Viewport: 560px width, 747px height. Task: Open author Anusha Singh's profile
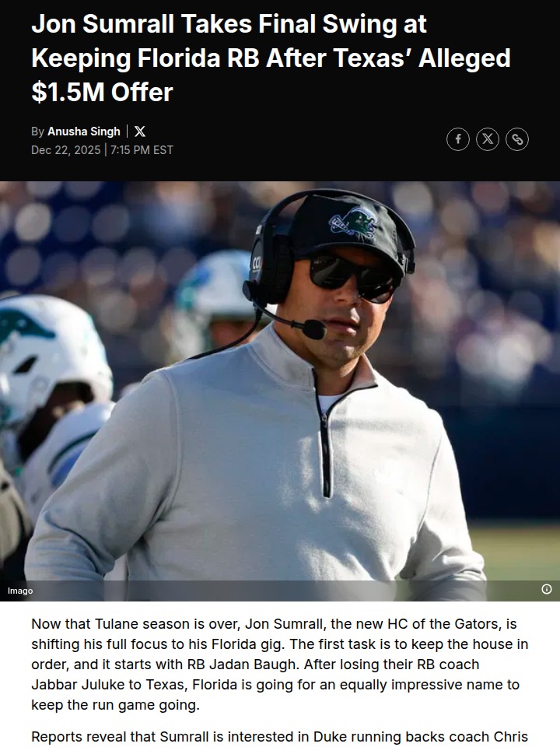[84, 132]
